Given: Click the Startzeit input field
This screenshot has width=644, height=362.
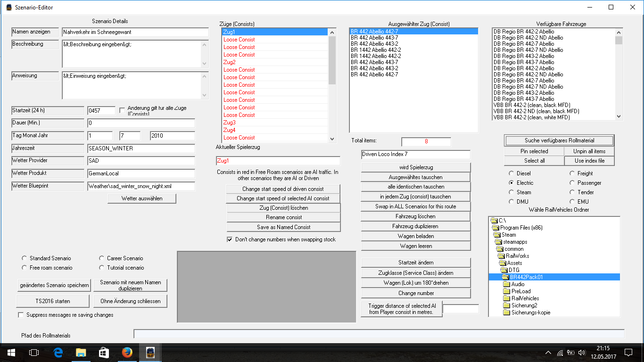Looking at the screenshot, I should (101, 110).
